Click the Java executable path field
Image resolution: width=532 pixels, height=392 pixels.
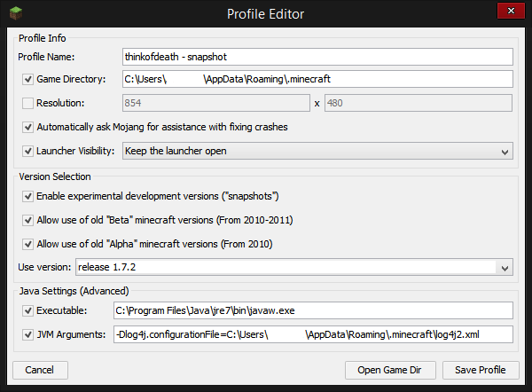pyautogui.click(x=312, y=310)
